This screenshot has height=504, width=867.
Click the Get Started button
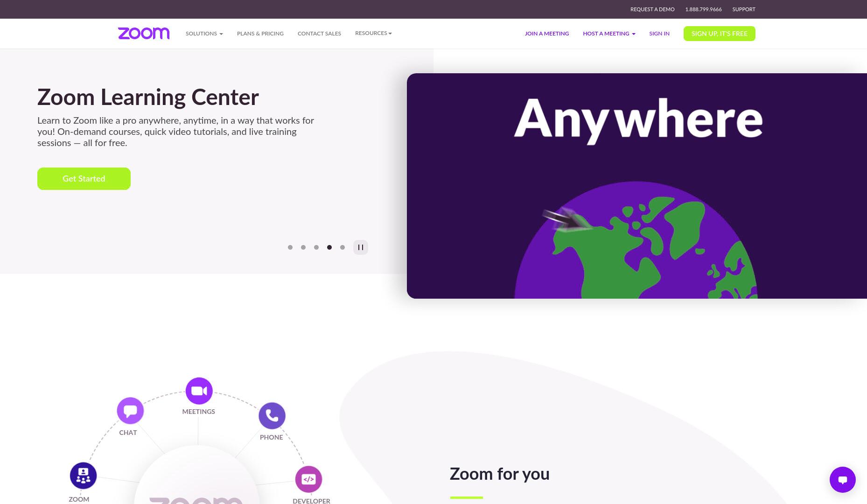(x=84, y=179)
